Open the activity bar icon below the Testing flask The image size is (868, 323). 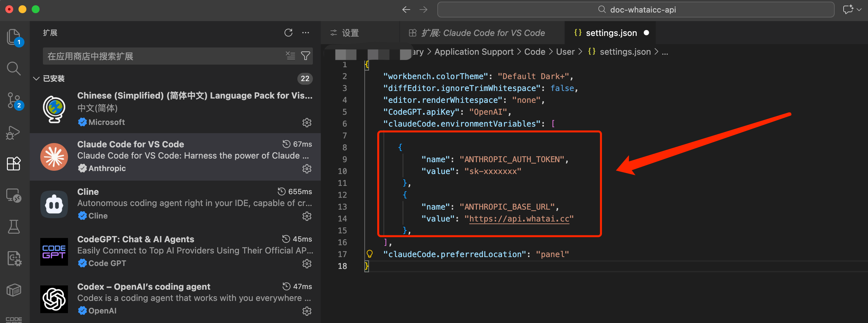point(14,258)
